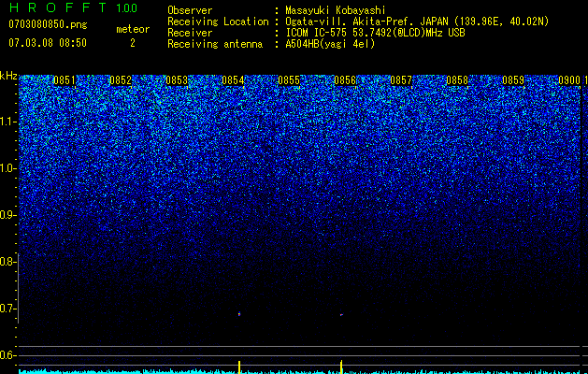
Task: Click the 0851 time marker
Action: [x=65, y=80]
